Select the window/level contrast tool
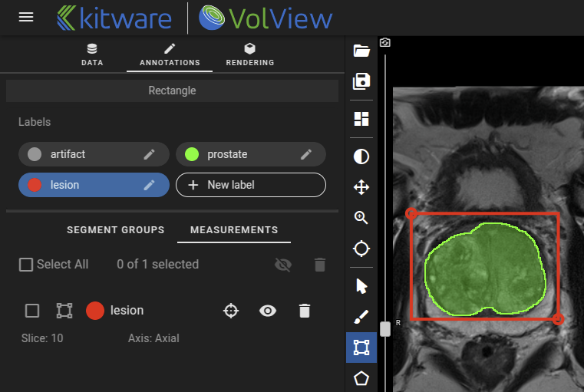584x392 pixels. [361, 156]
